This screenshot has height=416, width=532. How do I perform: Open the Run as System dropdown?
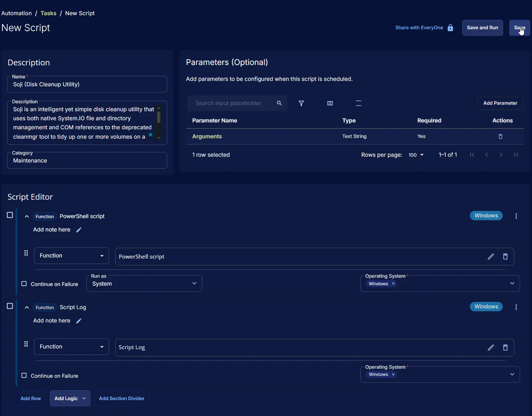pos(144,284)
